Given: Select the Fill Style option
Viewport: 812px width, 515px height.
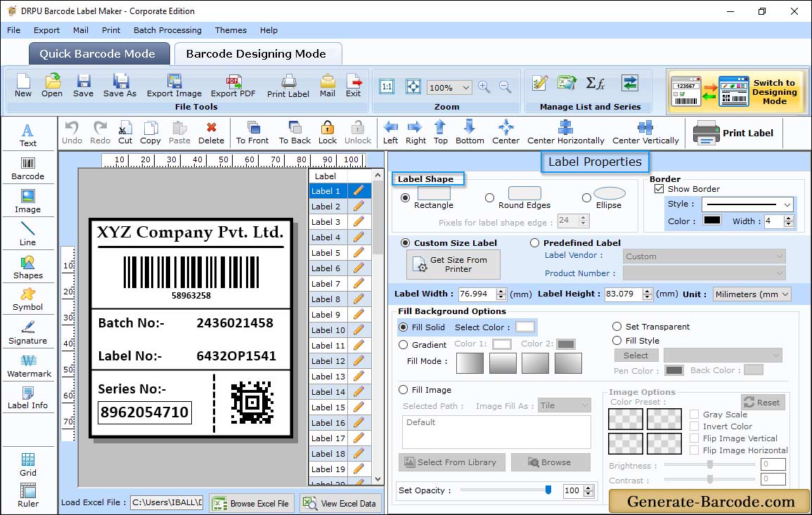Looking at the screenshot, I should (617, 341).
